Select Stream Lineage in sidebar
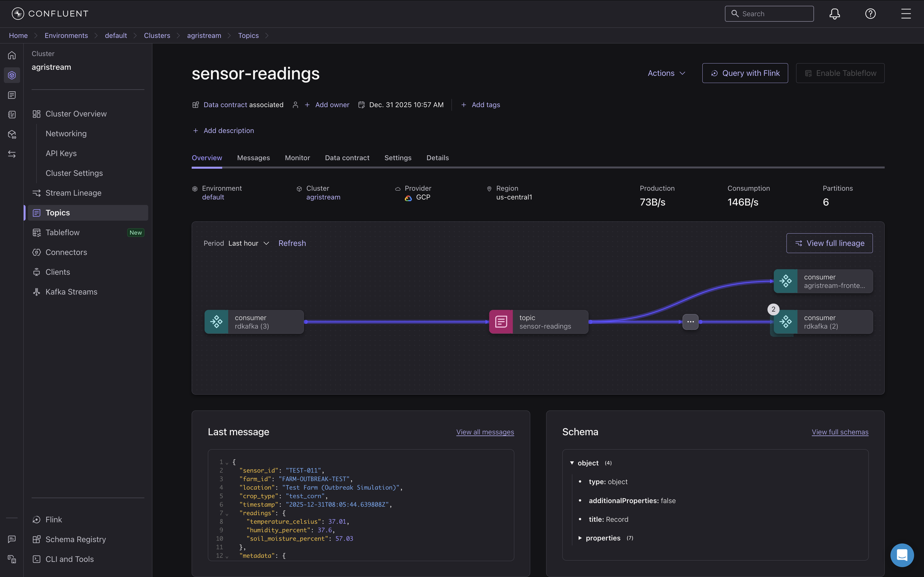This screenshot has width=924, height=577. pyautogui.click(x=73, y=193)
